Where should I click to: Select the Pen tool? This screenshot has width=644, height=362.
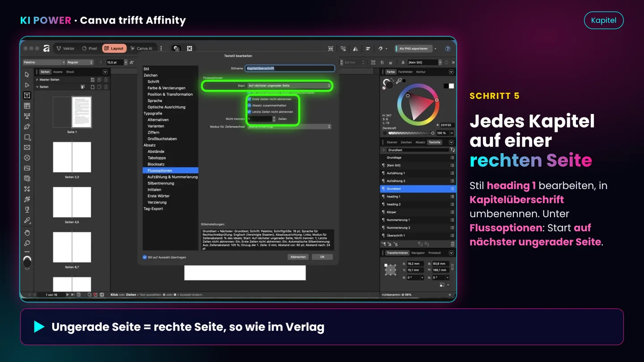[27, 126]
